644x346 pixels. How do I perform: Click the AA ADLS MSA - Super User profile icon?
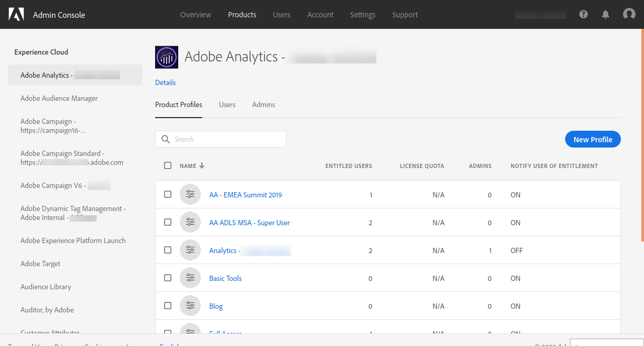point(190,223)
